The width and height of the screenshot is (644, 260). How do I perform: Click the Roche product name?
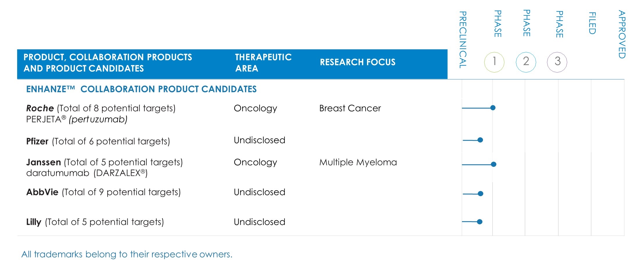40,108
